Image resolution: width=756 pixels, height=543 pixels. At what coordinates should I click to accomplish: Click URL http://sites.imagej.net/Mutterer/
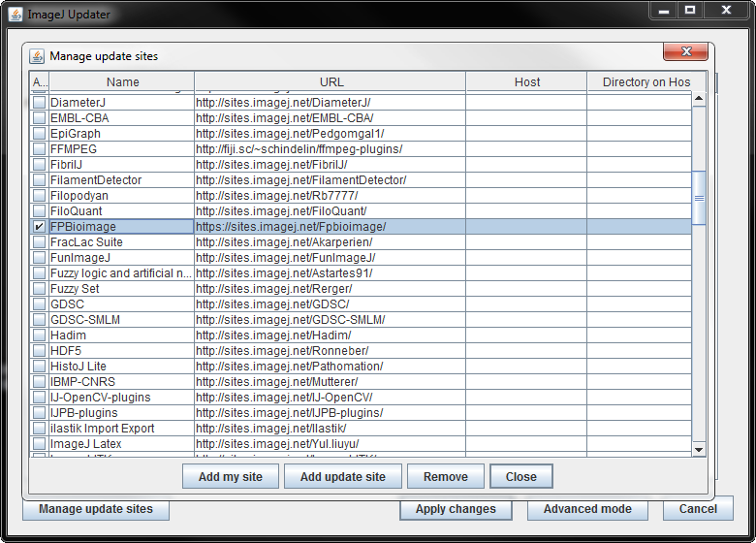[331, 381]
